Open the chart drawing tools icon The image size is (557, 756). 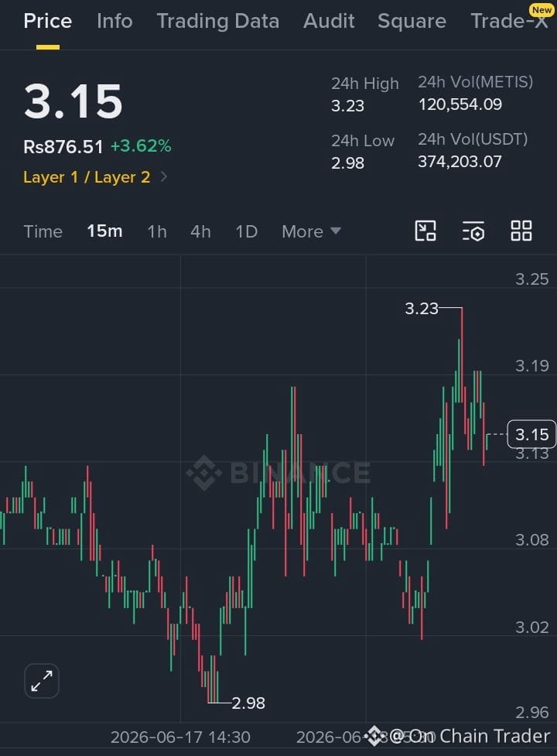(425, 231)
